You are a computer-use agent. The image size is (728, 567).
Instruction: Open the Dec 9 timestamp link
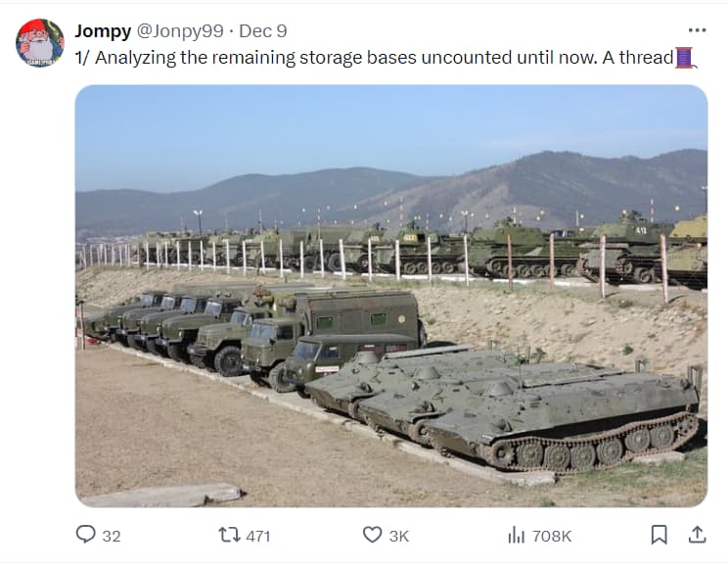tap(263, 31)
